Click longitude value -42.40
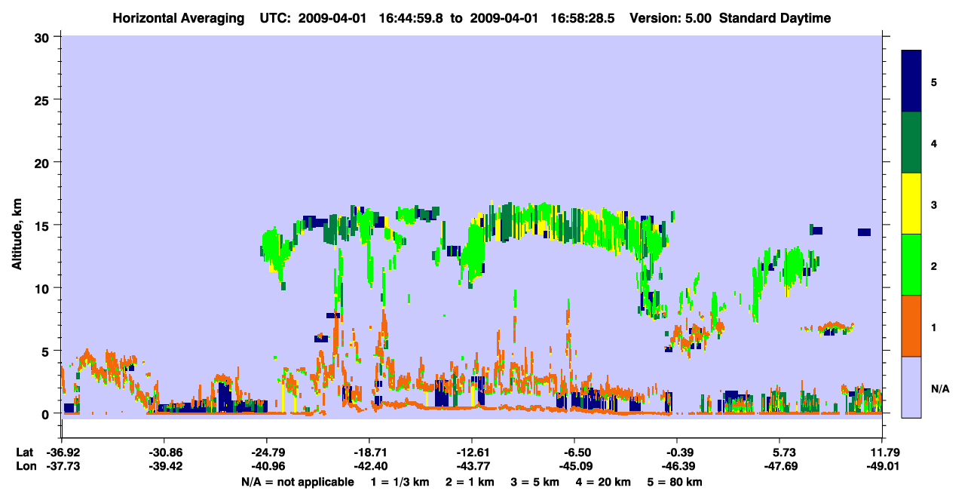This screenshot has height=503, width=980. (x=369, y=467)
